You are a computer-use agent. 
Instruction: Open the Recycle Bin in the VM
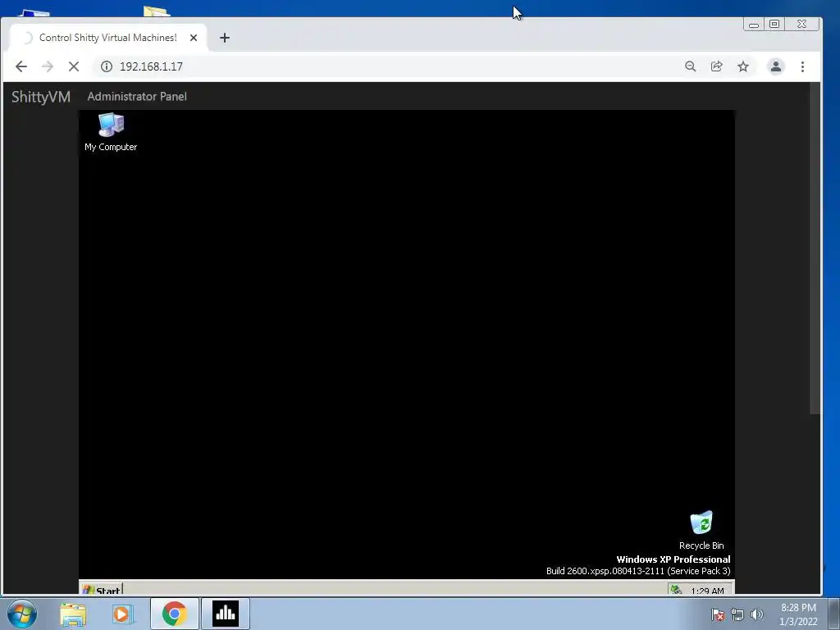[x=701, y=531]
